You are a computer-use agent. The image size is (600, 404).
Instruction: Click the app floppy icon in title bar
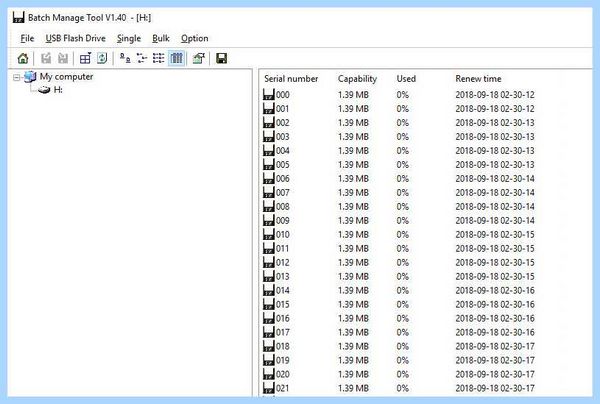click(x=18, y=18)
